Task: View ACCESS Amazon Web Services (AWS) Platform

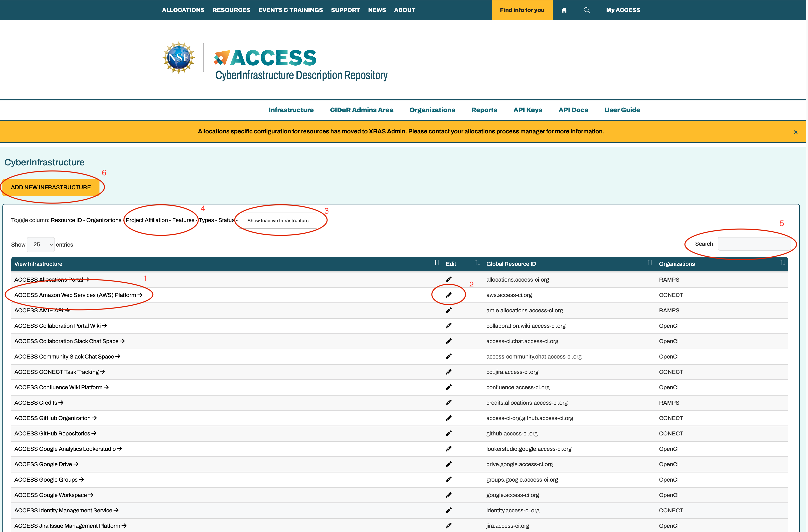Action: [x=78, y=295]
